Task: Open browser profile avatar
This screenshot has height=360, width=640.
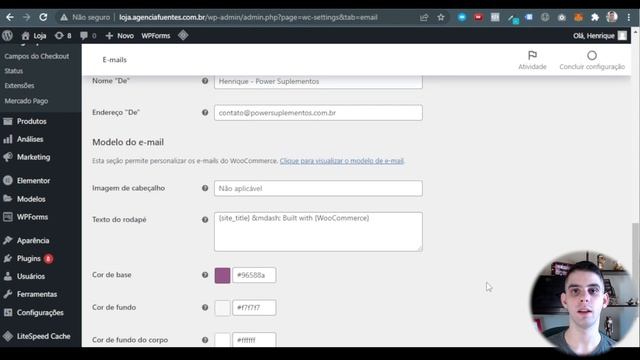Action: (612, 17)
